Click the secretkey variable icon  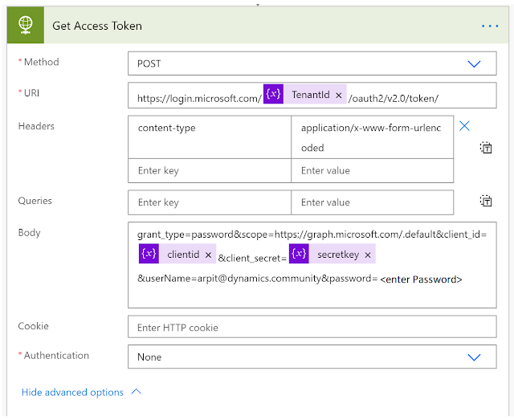click(x=299, y=255)
